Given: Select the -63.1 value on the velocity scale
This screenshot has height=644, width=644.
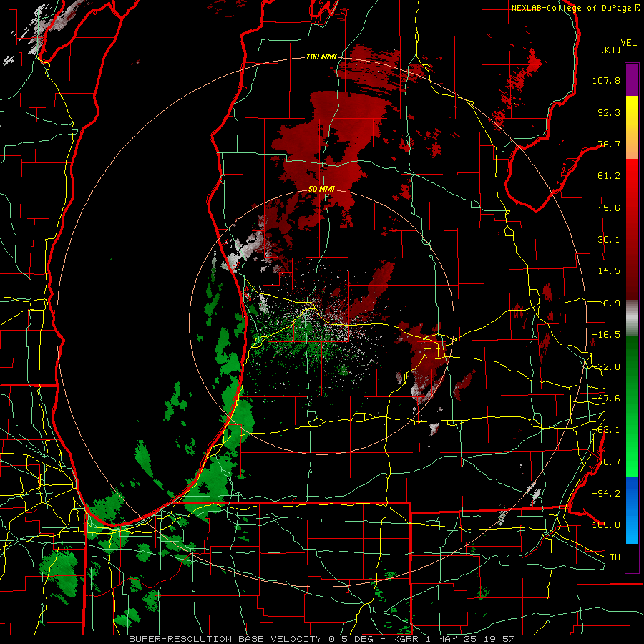Looking at the screenshot, I should click(606, 430).
